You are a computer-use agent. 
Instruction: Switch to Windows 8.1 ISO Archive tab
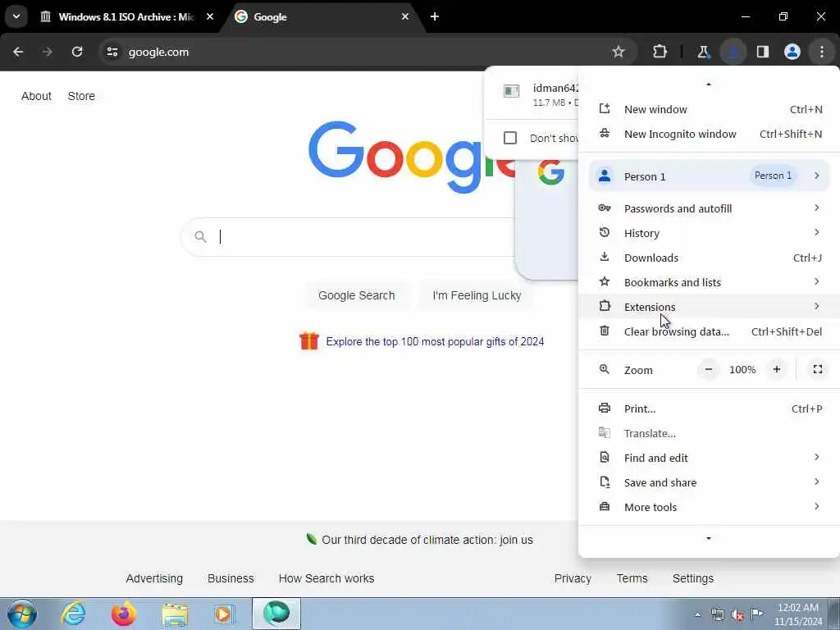point(126,16)
